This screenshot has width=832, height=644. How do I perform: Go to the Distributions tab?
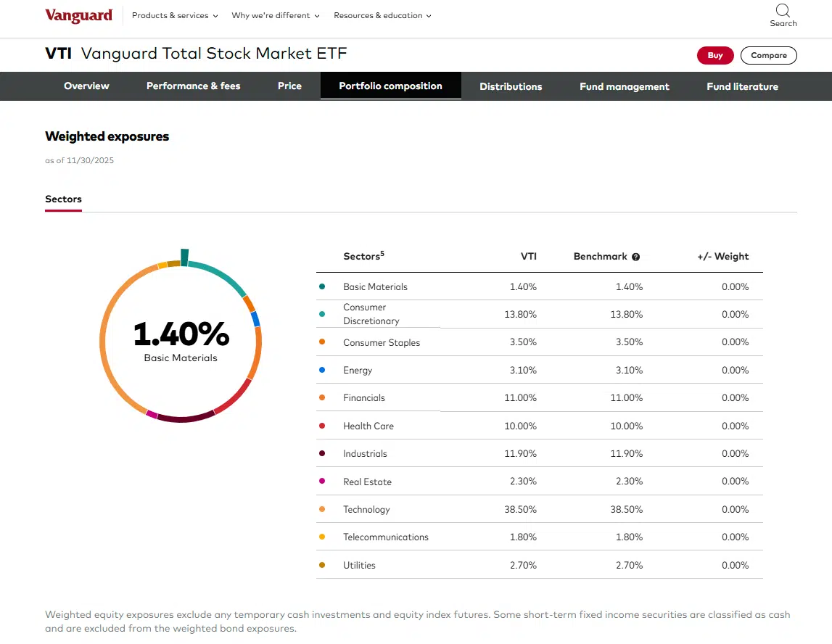pyautogui.click(x=511, y=86)
